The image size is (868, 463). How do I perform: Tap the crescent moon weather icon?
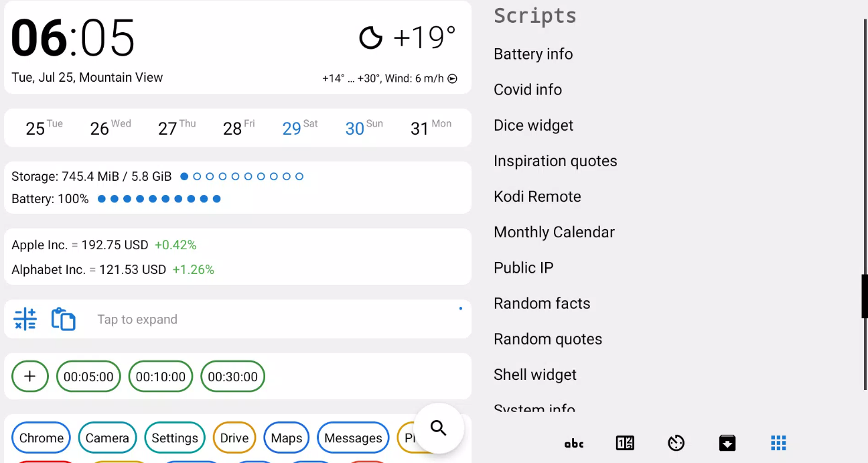372,38
